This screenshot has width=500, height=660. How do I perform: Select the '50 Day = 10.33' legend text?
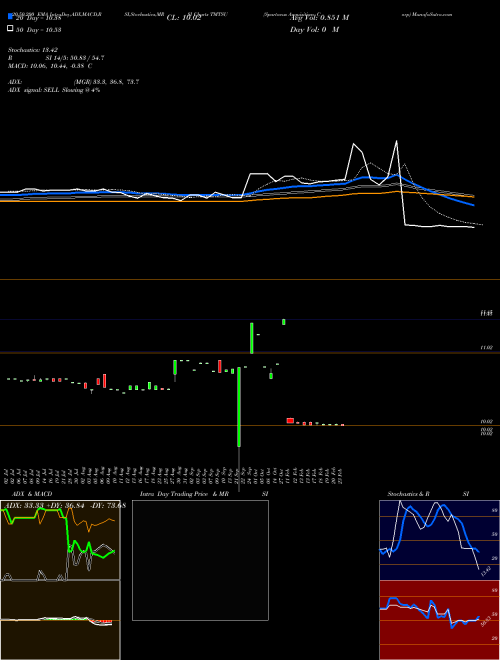click(38, 30)
